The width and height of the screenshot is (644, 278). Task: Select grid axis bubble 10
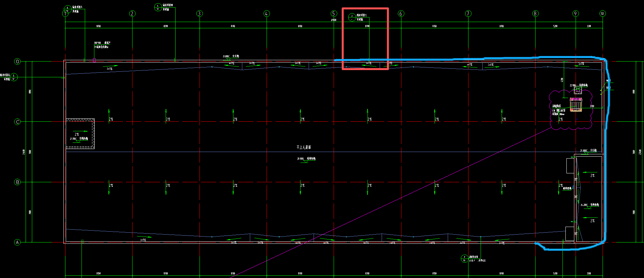pos(602,13)
